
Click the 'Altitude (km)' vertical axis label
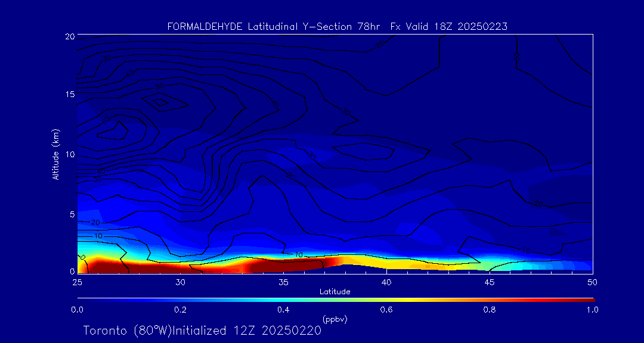pyautogui.click(x=55, y=154)
